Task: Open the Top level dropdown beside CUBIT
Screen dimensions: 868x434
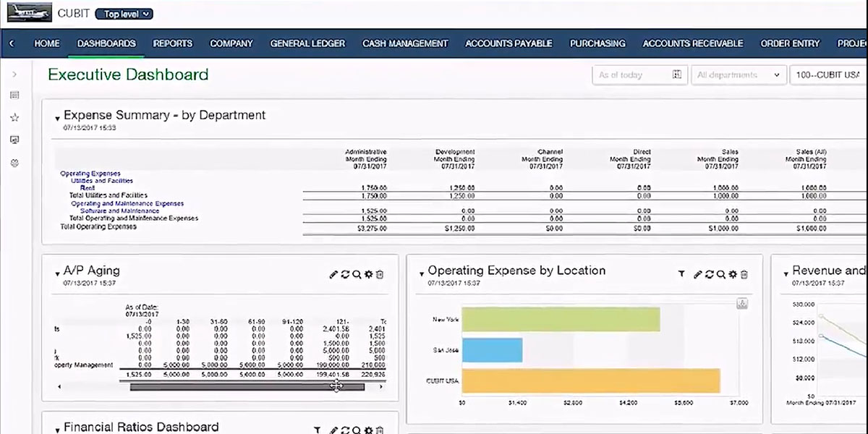Action: [123, 13]
